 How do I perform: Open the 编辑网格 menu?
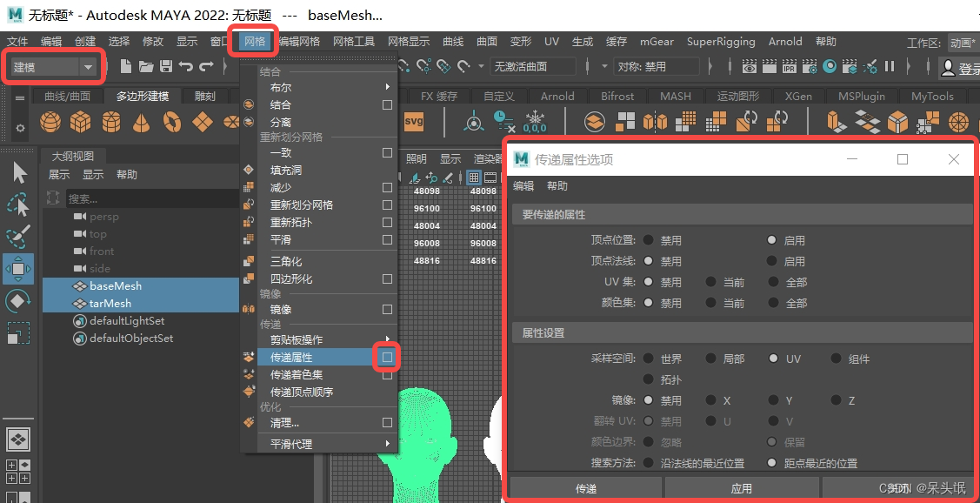(x=299, y=41)
